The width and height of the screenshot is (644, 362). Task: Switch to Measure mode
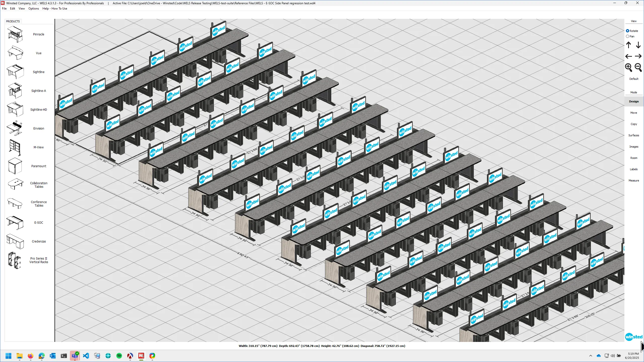(x=634, y=180)
